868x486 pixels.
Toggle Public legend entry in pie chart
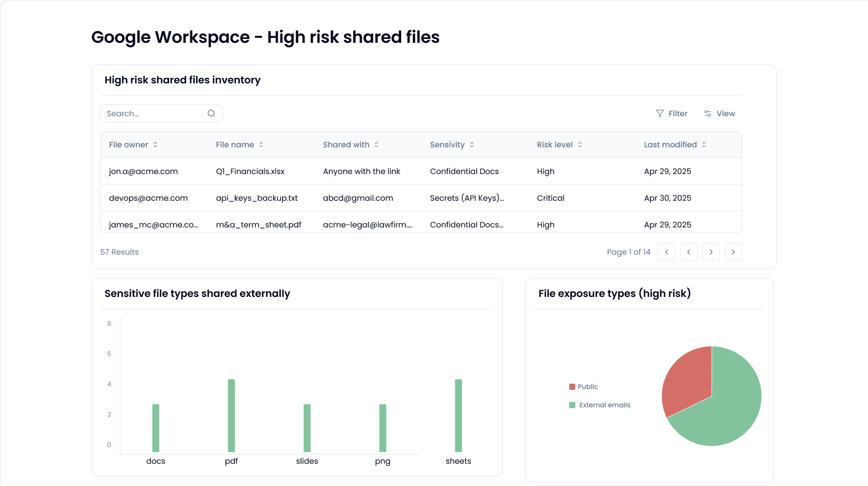click(584, 386)
